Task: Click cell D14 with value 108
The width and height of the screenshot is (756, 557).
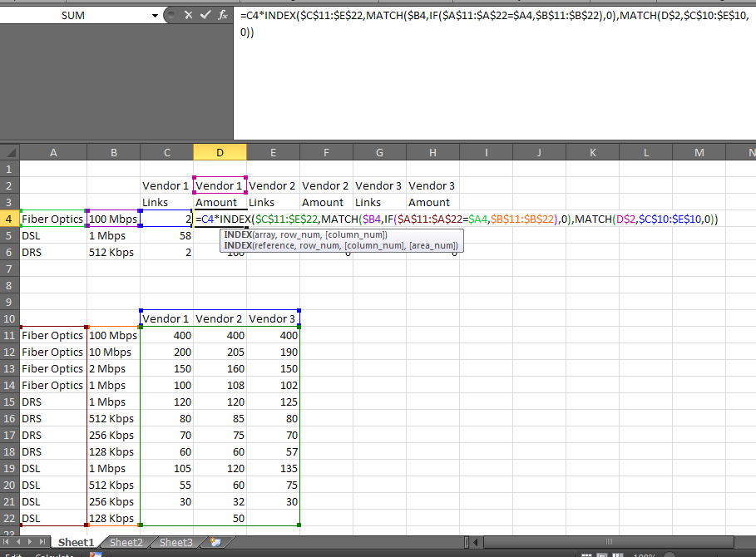Action: [220, 386]
